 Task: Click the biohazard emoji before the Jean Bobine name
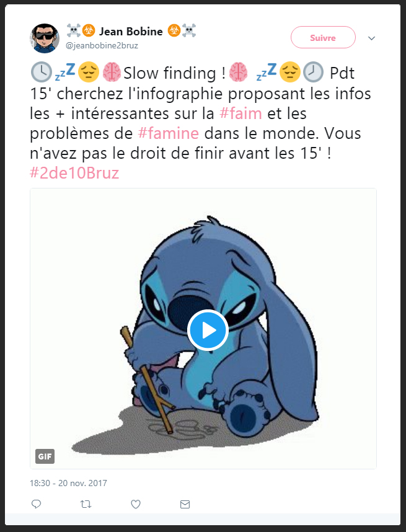point(89,31)
